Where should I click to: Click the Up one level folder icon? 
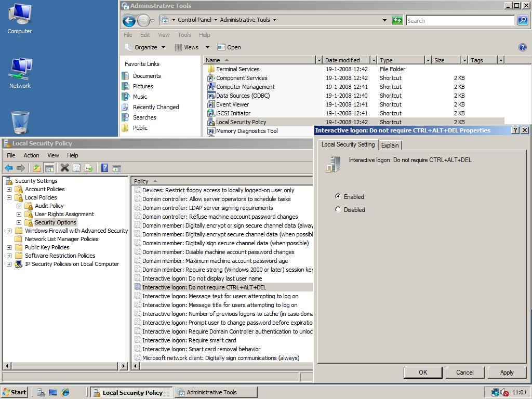[37, 168]
